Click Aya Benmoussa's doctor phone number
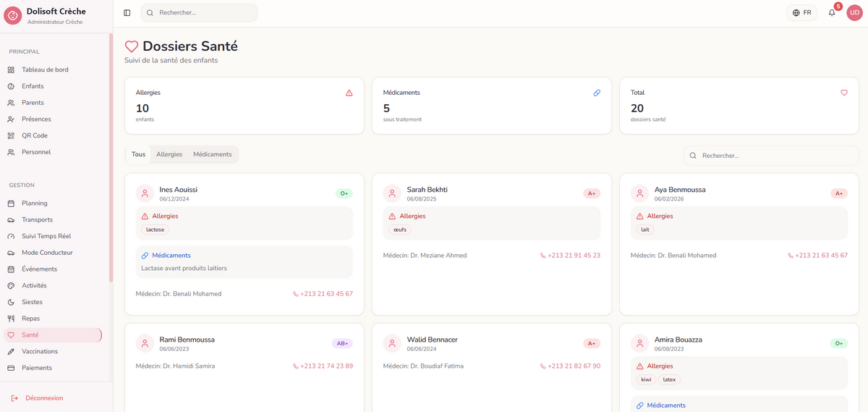This screenshot has width=868, height=412. tap(817, 256)
